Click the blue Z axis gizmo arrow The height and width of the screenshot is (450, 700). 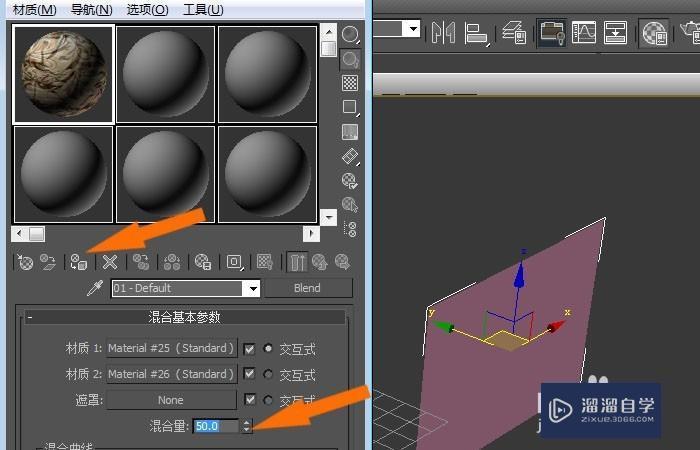point(519,276)
